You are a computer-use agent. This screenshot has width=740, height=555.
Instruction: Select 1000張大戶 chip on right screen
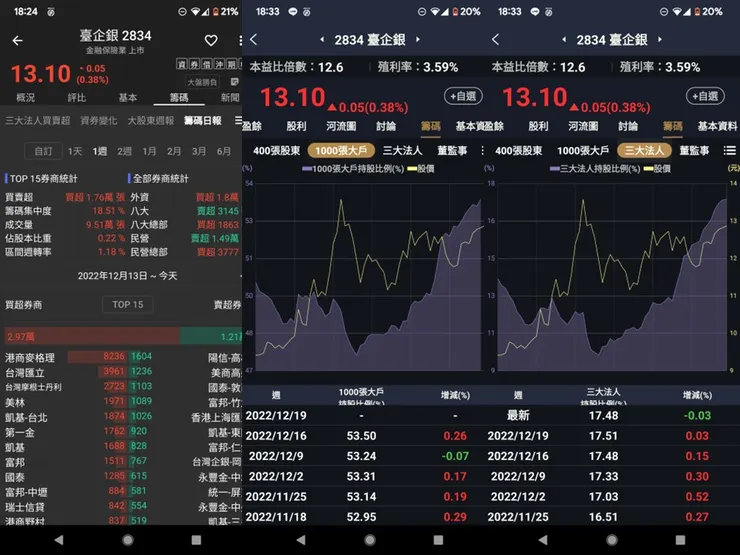(583, 151)
